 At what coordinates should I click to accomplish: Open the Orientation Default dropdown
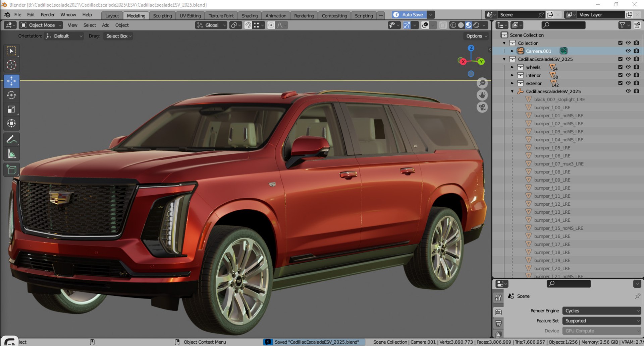[x=64, y=36]
